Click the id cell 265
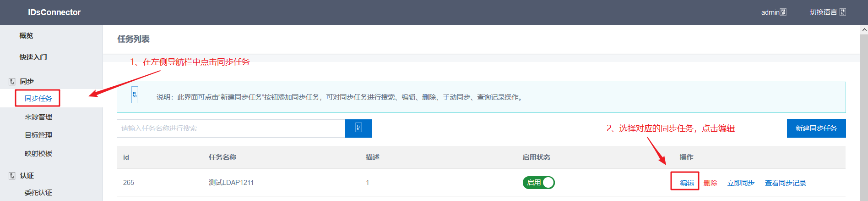This screenshot has height=201, width=868. [129, 183]
